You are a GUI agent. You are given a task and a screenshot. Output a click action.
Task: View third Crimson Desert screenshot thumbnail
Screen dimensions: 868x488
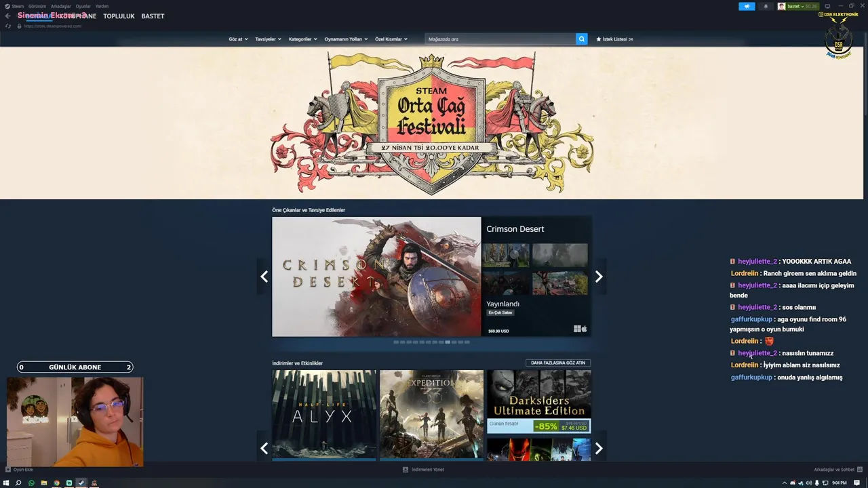click(506, 283)
